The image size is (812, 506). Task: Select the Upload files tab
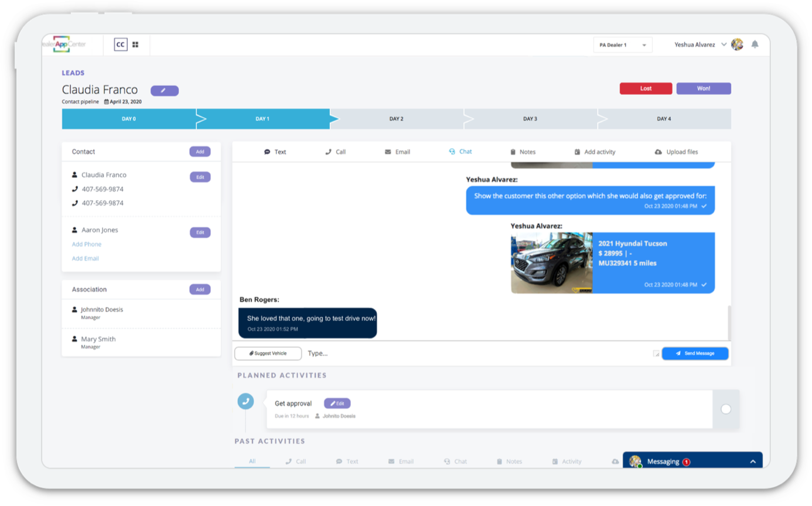[676, 152]
